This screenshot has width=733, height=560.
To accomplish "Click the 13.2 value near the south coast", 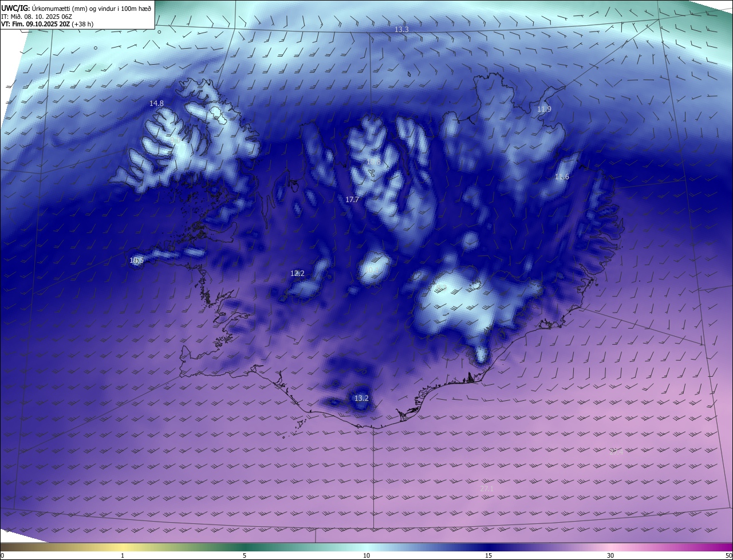I will coord(361,399).
